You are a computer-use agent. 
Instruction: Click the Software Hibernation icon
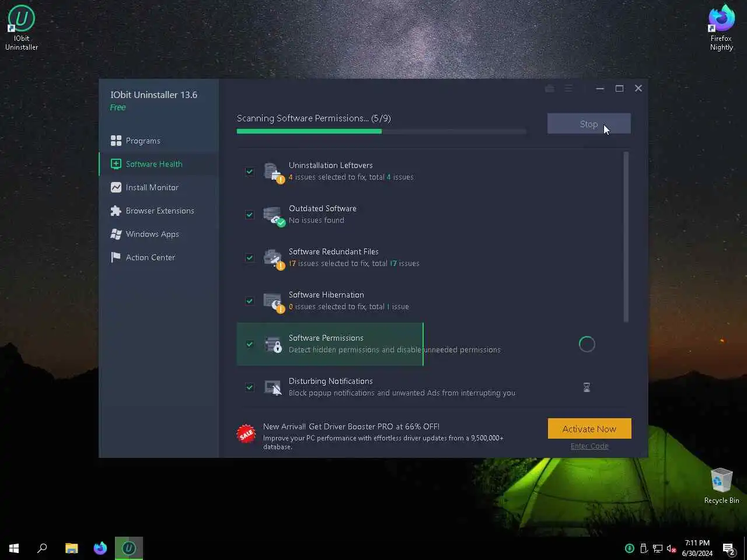coord(273,302)
